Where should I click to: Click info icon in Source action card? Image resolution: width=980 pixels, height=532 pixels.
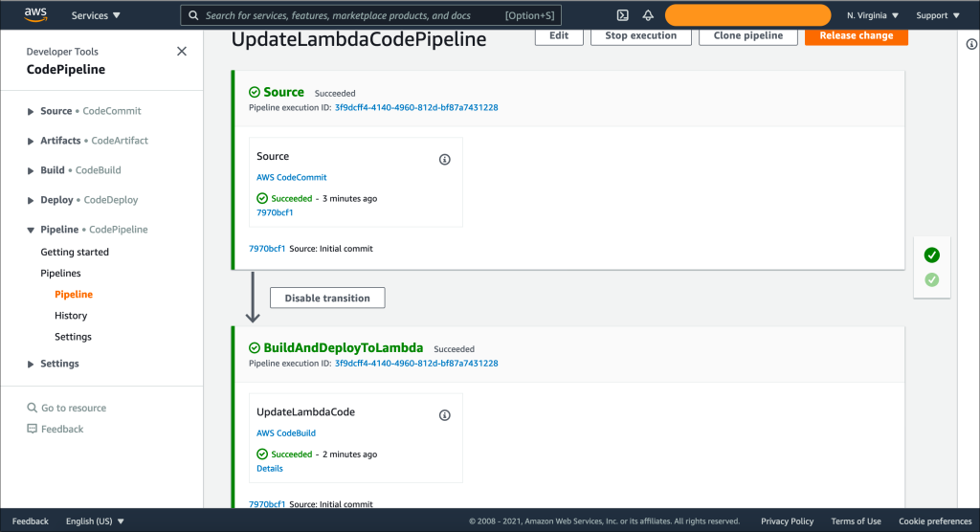click(x=444, y=160)
